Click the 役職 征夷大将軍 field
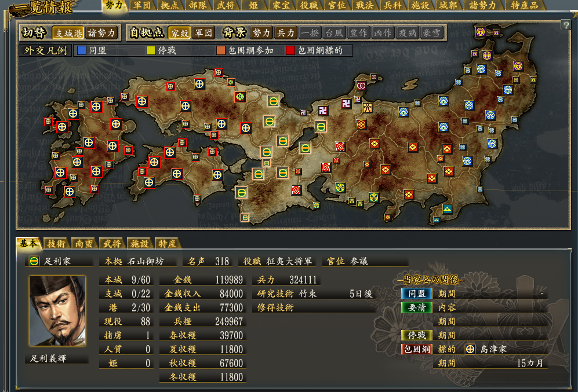578x392 pixels. tap(278, 261)
